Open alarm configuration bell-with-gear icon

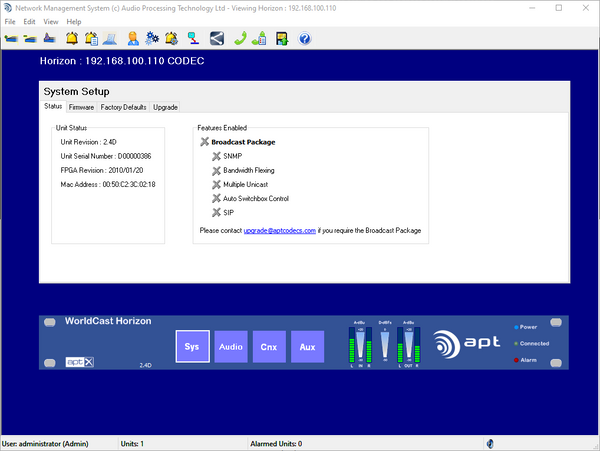[171, 38]
